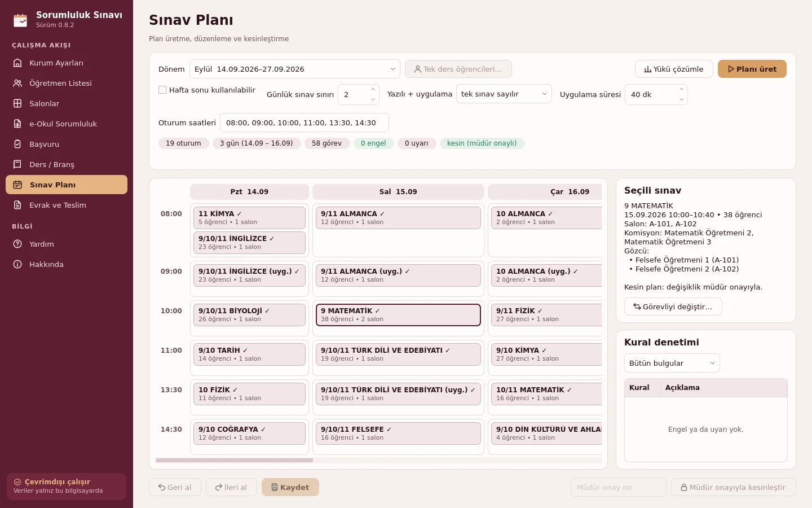Click the Sorumluluk Sınavı calendar logo icon

click(20, 20)
